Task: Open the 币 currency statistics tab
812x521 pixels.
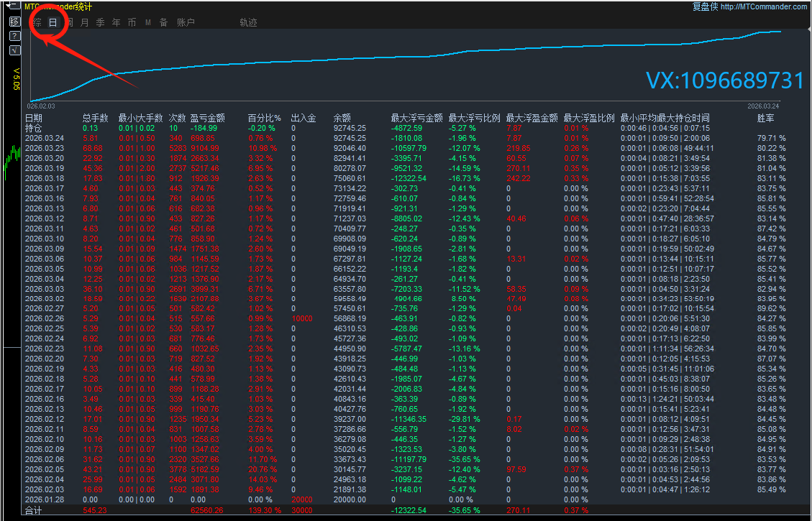Action: [132, 22]
